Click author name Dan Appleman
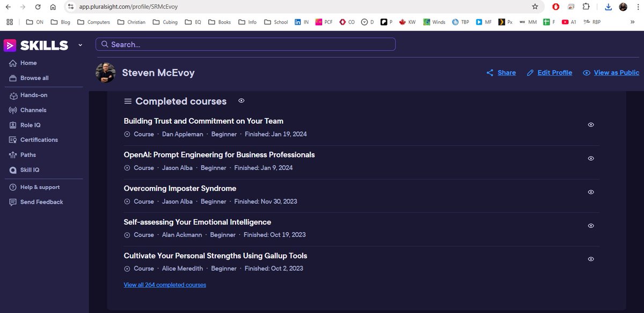644x313 pixels. click(182, 135)
